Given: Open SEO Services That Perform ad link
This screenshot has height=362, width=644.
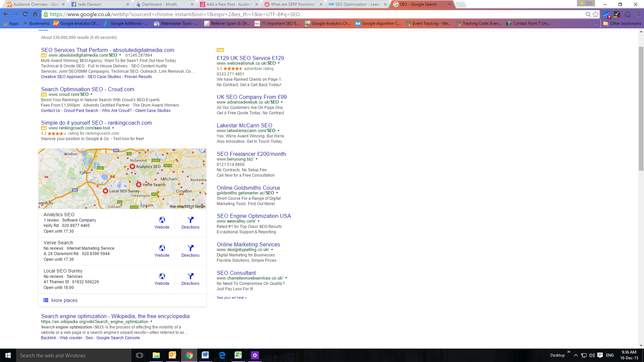Looking at the screenshot, I should tap(107, 50).
